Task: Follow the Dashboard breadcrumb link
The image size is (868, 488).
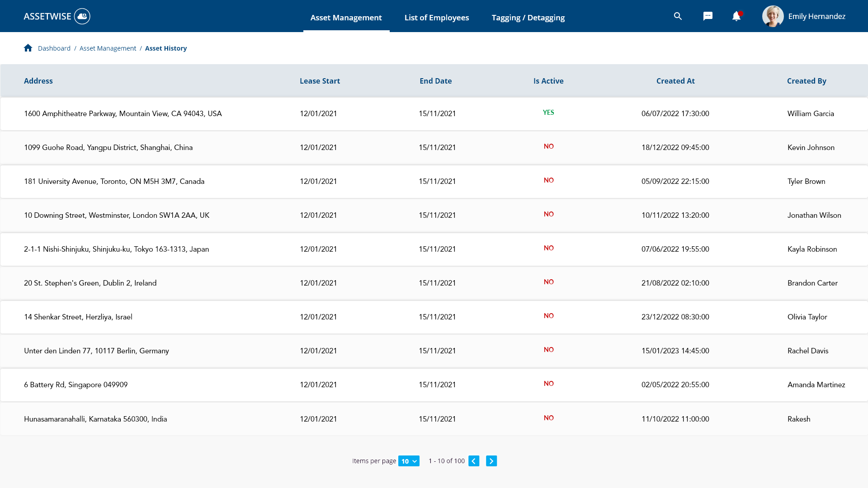Action: 54,48
